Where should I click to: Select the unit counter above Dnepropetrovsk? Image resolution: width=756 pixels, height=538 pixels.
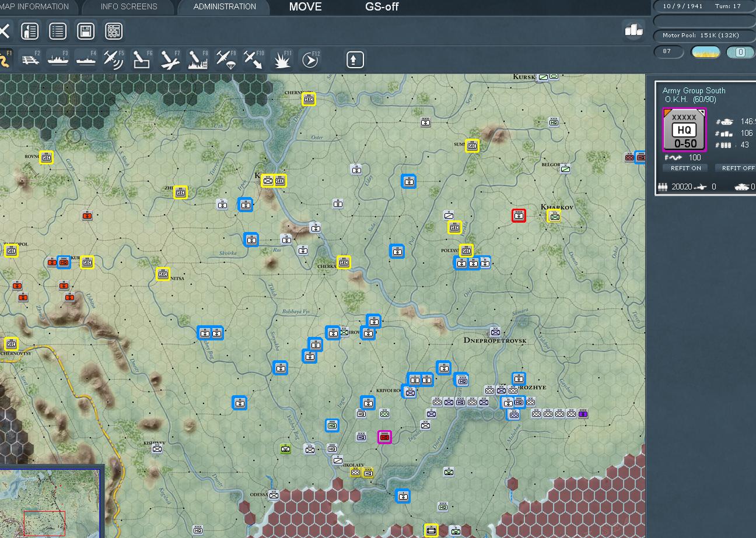pos(495,332)
